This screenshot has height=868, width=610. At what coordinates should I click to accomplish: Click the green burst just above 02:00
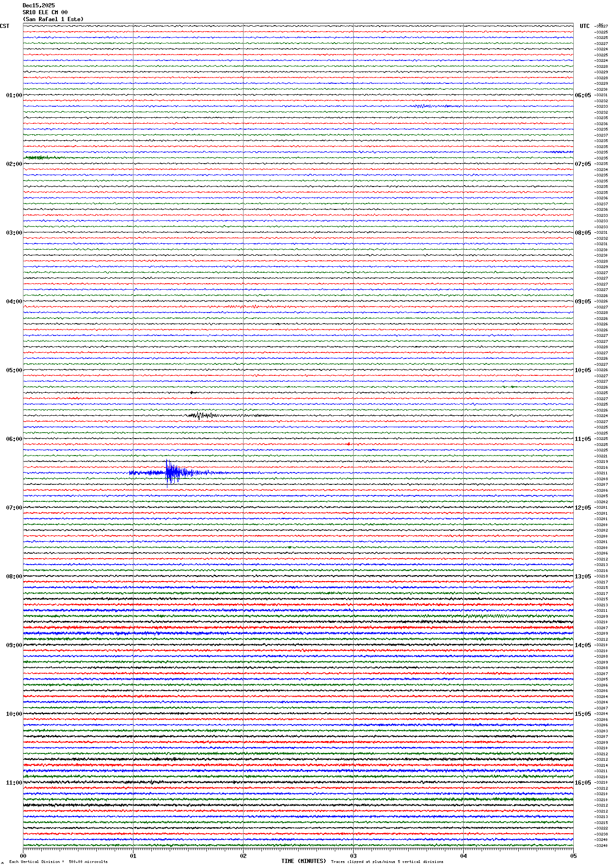pos(39,158)
